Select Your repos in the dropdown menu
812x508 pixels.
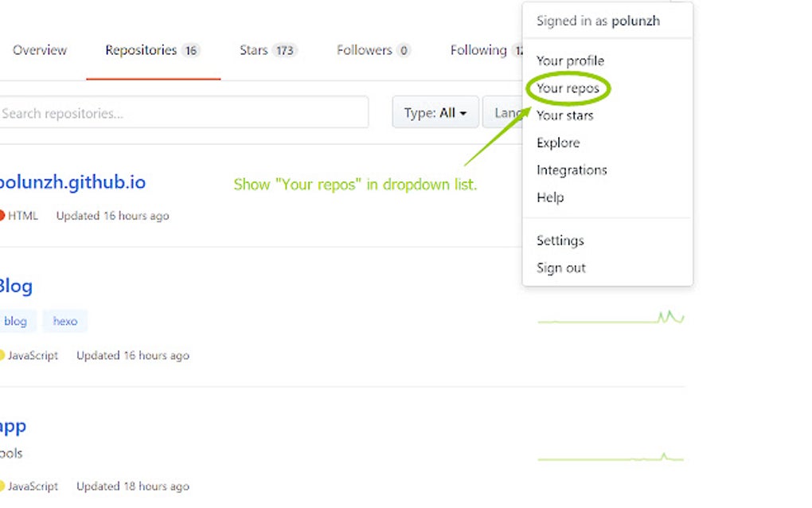[568, 88]
